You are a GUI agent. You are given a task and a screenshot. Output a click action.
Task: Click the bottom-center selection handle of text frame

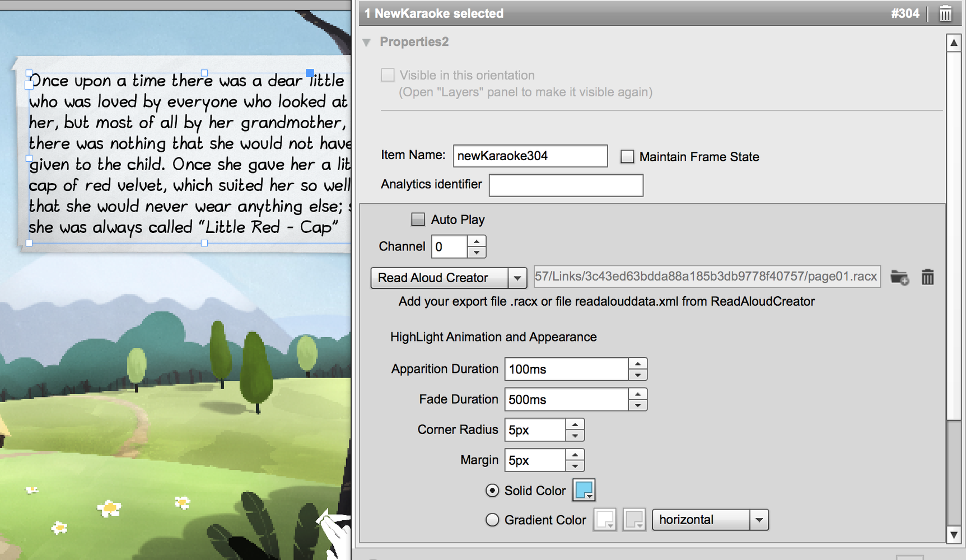(x=204, y=243)
